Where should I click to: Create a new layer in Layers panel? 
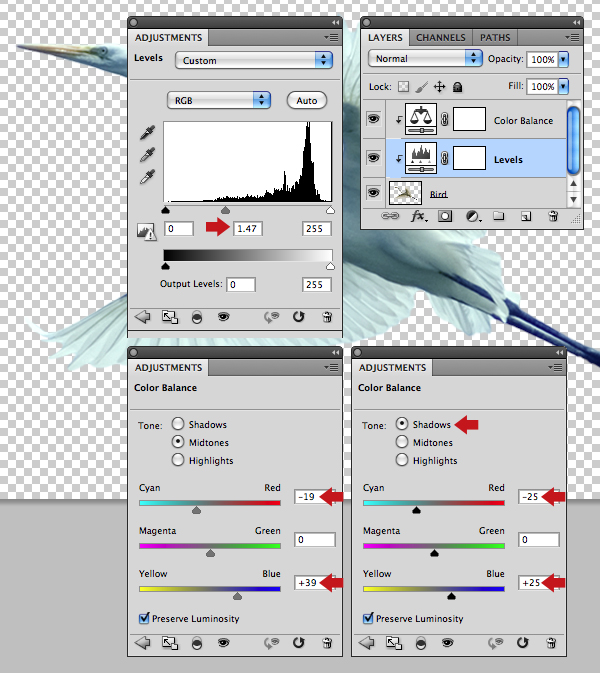526,216
